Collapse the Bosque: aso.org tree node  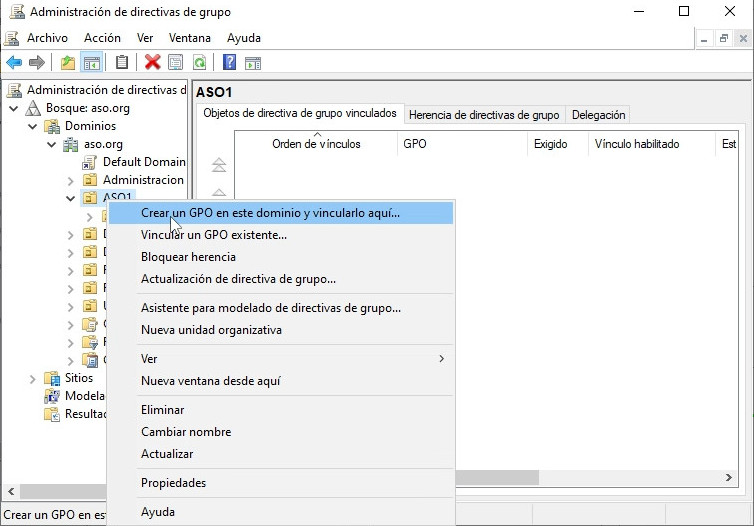coord(13,108)
